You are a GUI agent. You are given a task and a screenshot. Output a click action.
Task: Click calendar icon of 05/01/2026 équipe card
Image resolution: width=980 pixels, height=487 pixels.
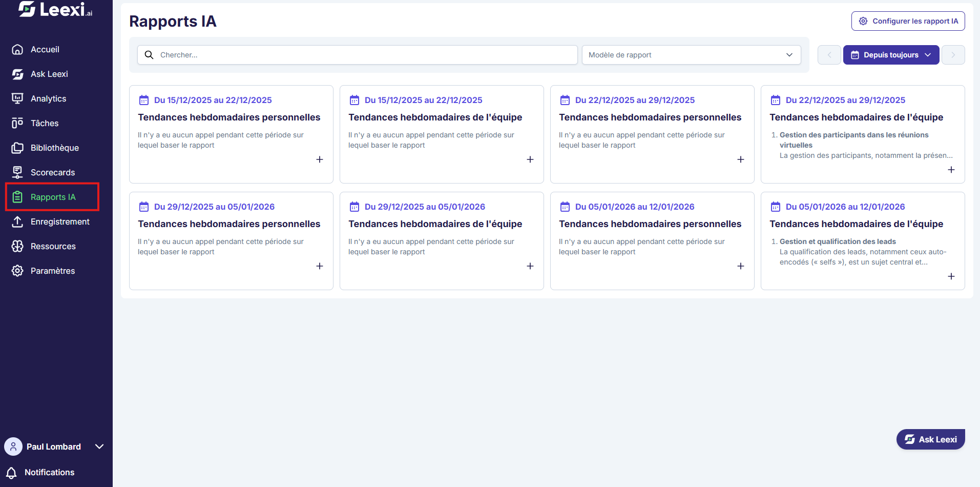click(x=776, y=207)
